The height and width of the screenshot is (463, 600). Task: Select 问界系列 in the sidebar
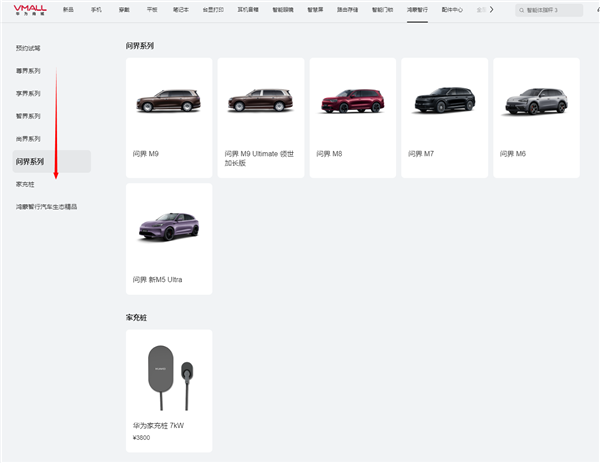click(52, 161)
